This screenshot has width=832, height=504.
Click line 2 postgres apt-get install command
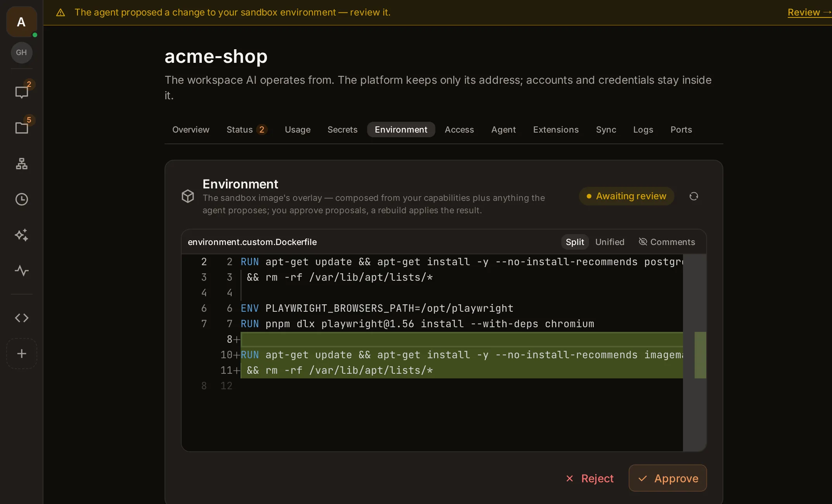coord(461,262)
